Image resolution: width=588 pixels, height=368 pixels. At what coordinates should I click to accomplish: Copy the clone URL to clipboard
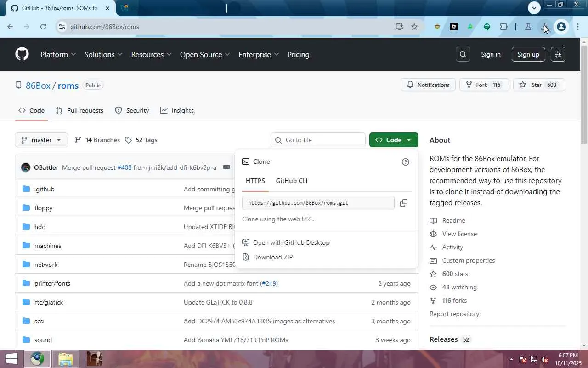(x=404, y=203)
